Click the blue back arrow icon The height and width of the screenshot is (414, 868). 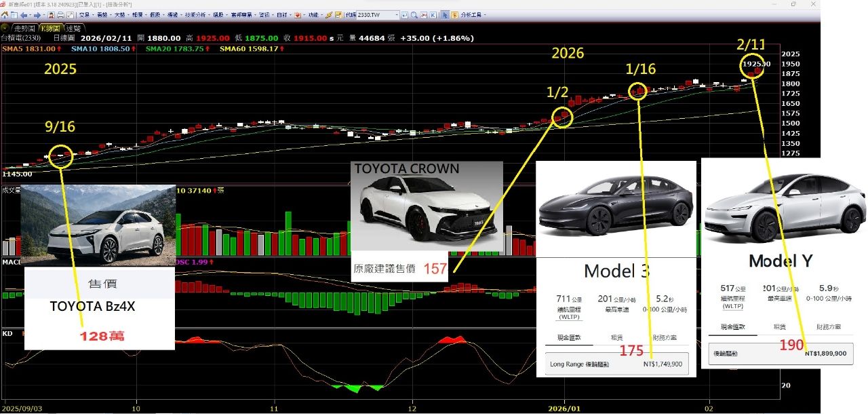(24, 14)
